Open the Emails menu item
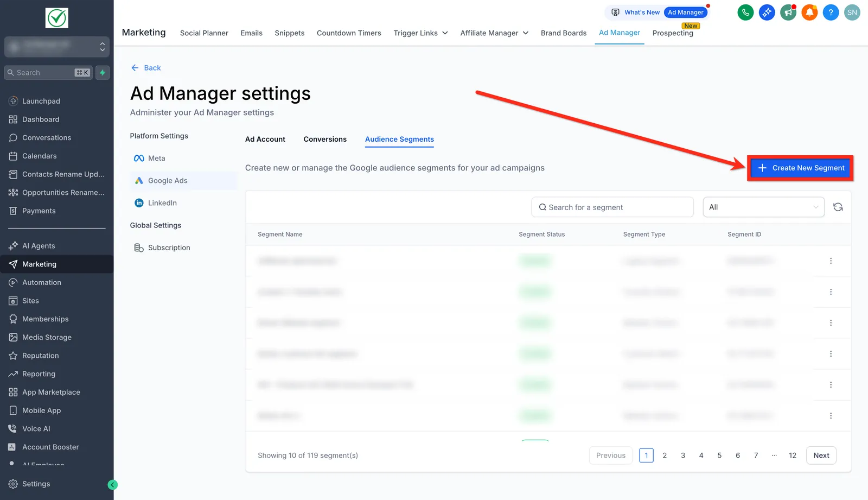868x500 pixels. [x=252, y=33]
